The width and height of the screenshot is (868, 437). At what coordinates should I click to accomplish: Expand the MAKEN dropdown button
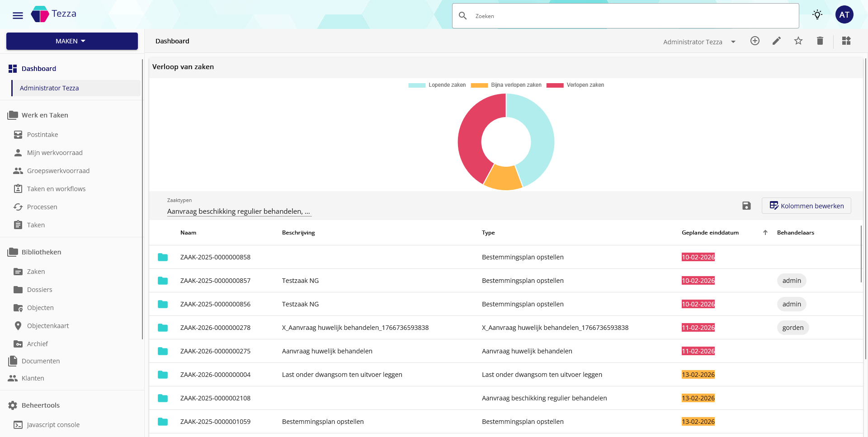[x=72, y=41]
